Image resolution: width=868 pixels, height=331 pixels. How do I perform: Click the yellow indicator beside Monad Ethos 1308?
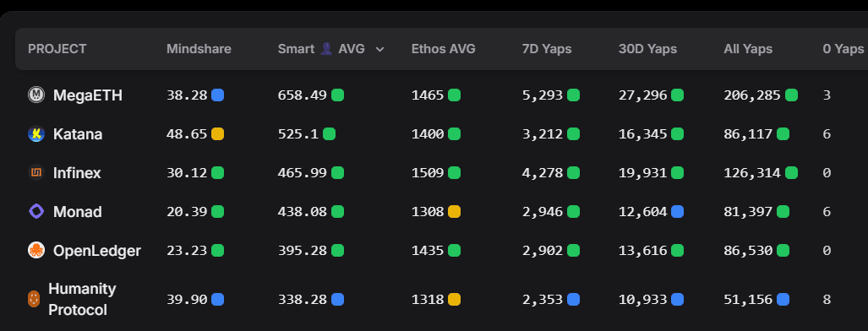coord(454,211)
